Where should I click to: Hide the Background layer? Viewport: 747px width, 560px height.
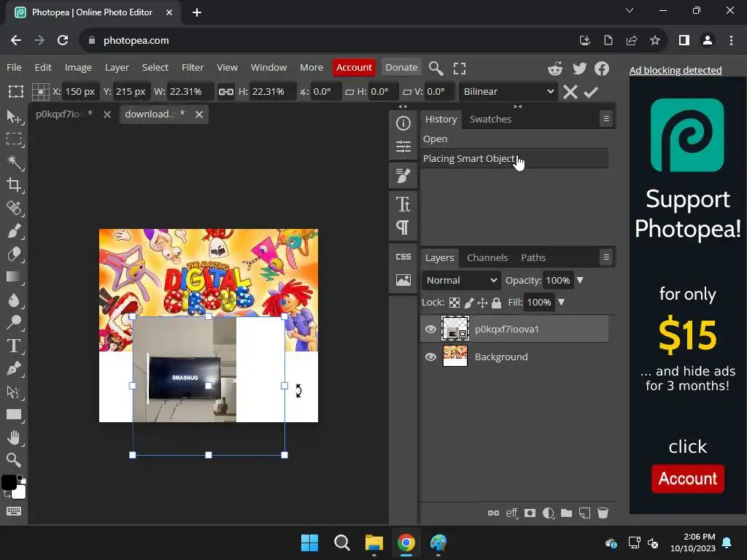(430, 357)
